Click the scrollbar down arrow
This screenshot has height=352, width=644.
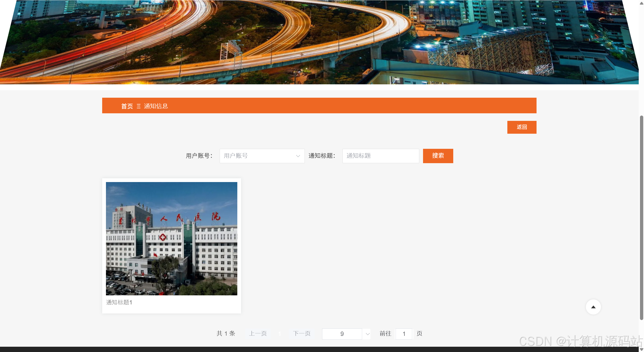click(641, 349)
